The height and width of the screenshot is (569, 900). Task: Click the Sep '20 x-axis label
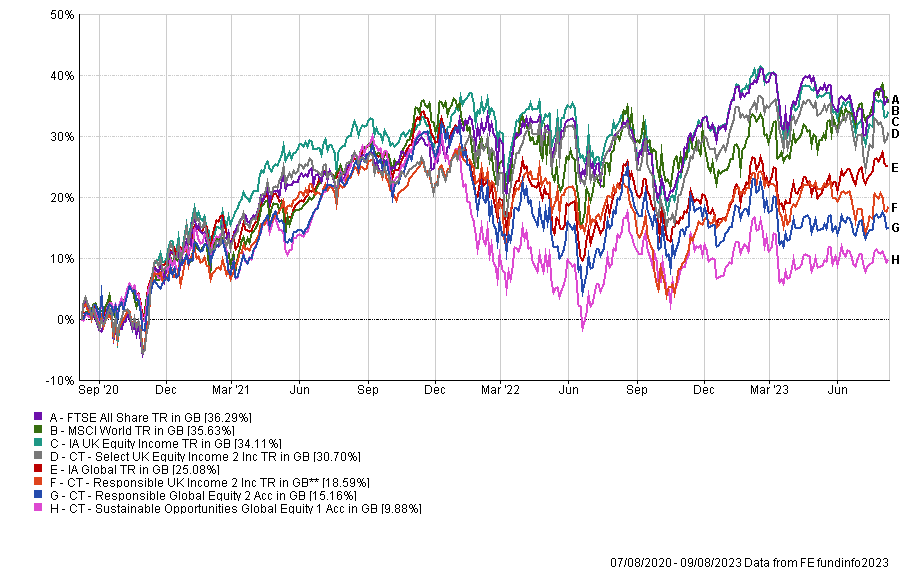coord(98,389)
